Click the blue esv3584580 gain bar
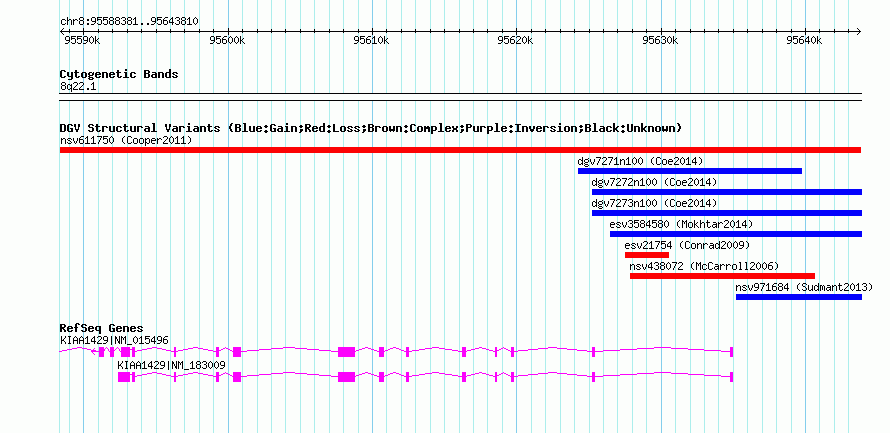 pyautogui.click(x=736, y=234)
